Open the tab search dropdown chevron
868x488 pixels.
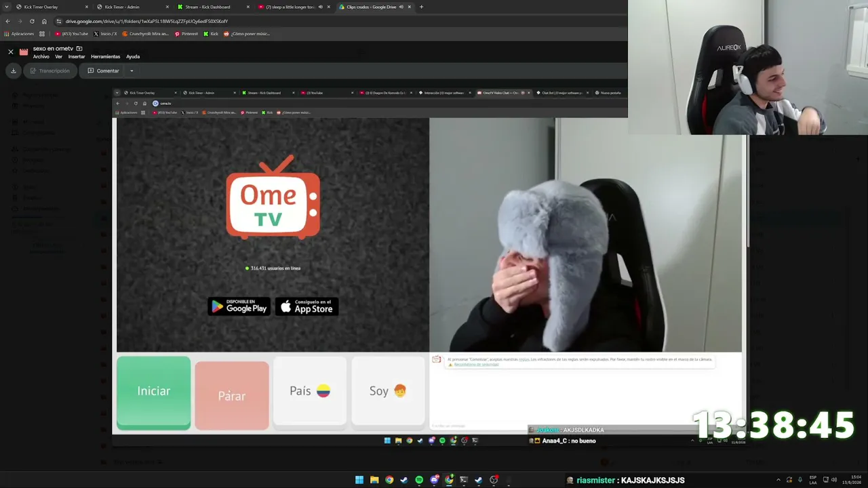[x=6, y=7]
